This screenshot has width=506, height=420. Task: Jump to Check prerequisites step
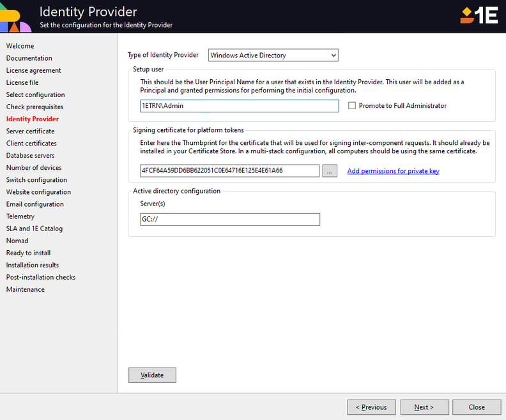(x=34, y=107)
